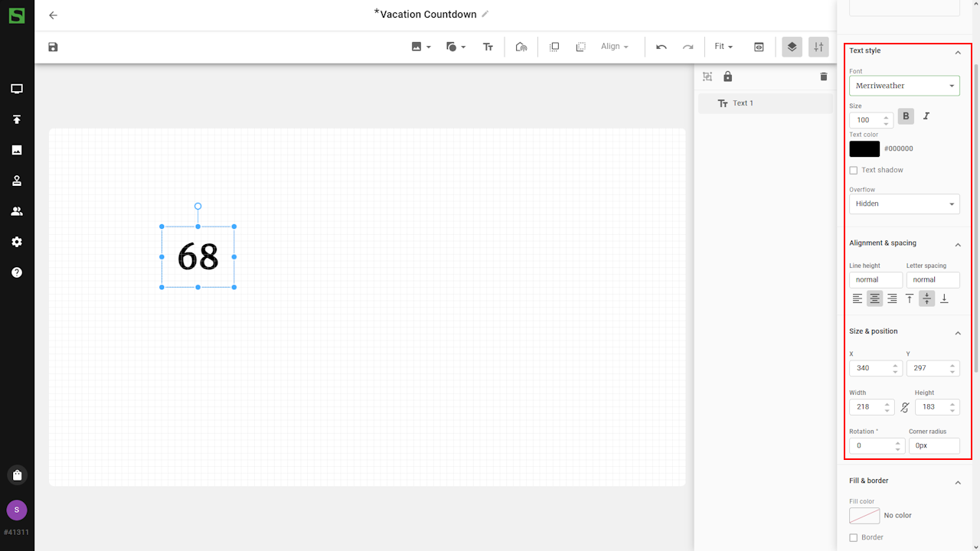This screenshot has height=551, width=980.
Task: Open the Merriweather font dropdown
Action: (904, 86)
